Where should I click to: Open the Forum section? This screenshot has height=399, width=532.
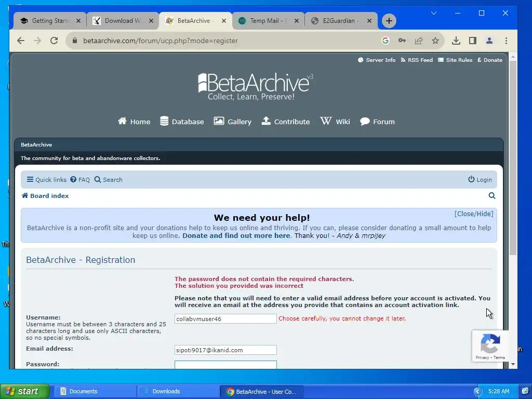tap(377, 122)
